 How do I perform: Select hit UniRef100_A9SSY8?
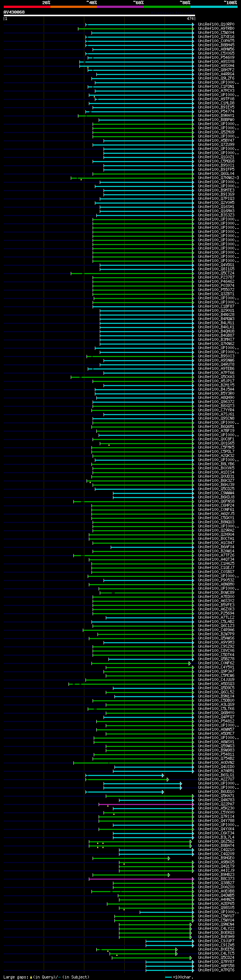[216, 61]
